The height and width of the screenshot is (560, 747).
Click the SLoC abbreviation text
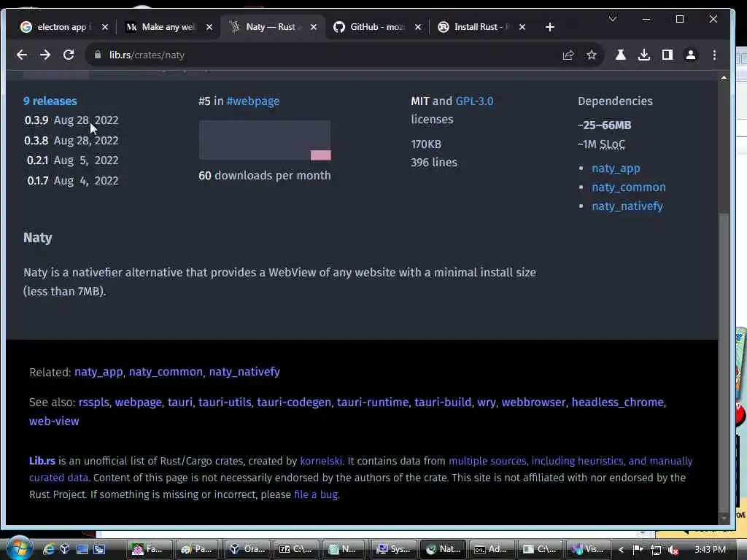point(612,144)
